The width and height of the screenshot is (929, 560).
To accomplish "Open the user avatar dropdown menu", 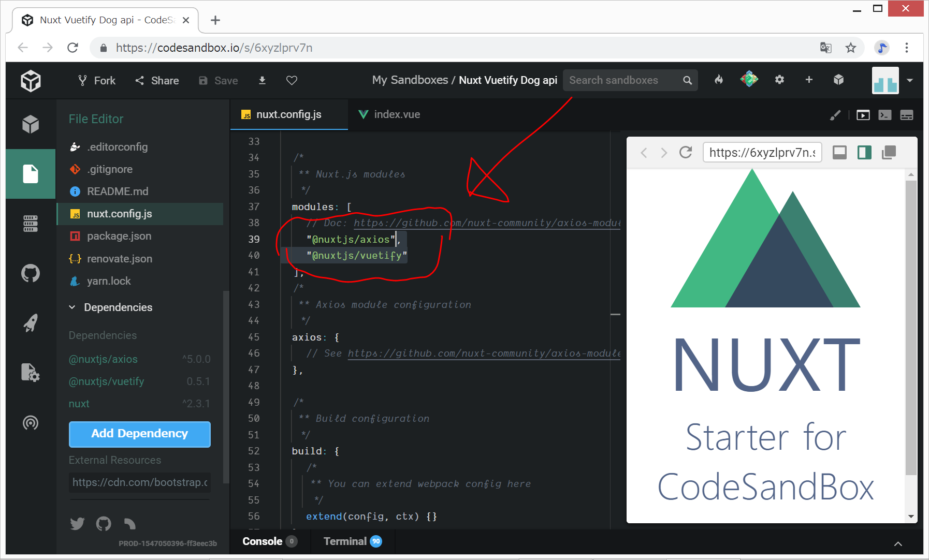I will pos(910,80).
